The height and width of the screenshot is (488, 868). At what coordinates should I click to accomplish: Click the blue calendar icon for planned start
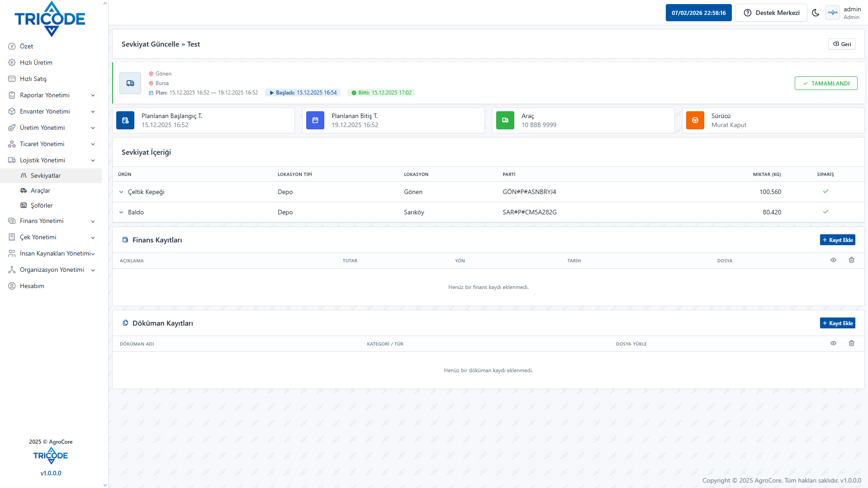[x=125, y=120]
